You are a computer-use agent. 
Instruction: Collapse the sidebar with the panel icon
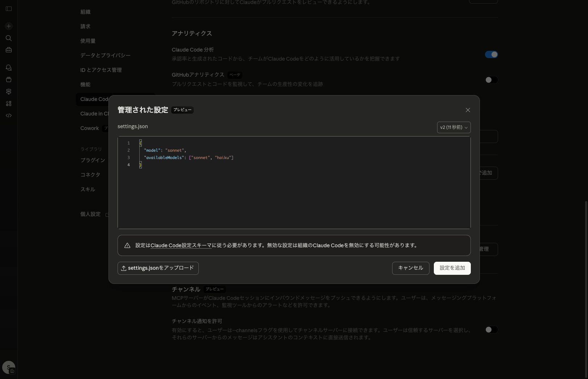click(8, 9)
